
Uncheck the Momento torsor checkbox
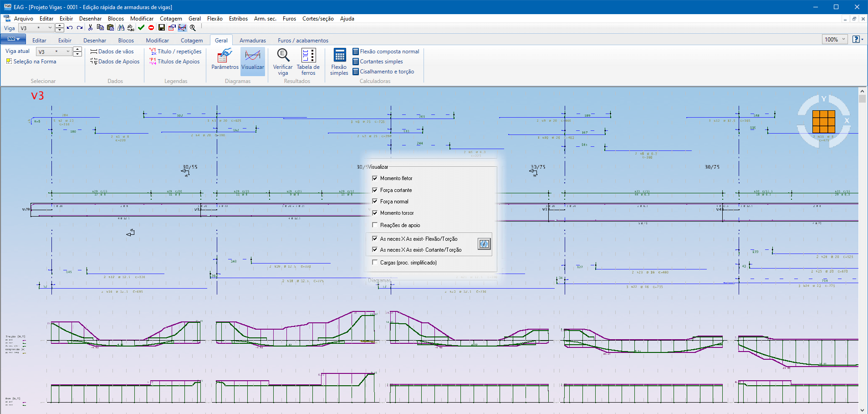pos(375,213)
